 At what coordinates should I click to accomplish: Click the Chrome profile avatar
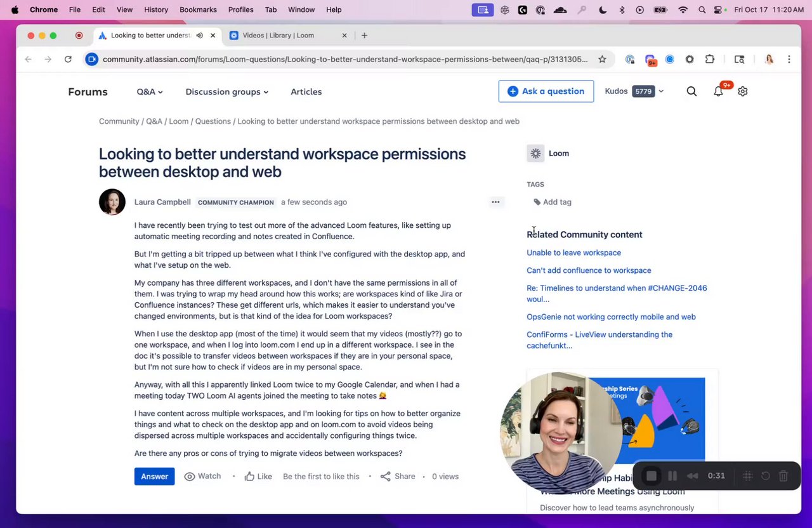[769, 59]
